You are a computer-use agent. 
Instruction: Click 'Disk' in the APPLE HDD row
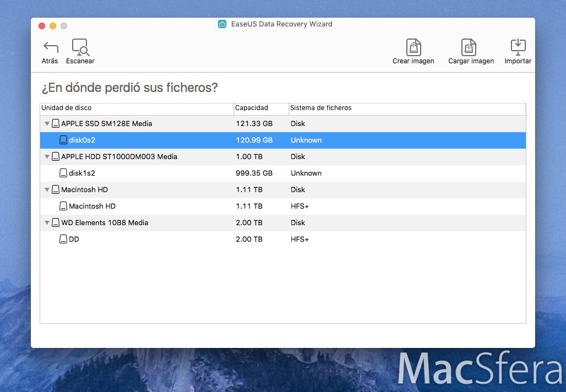[x=298, y=157]
